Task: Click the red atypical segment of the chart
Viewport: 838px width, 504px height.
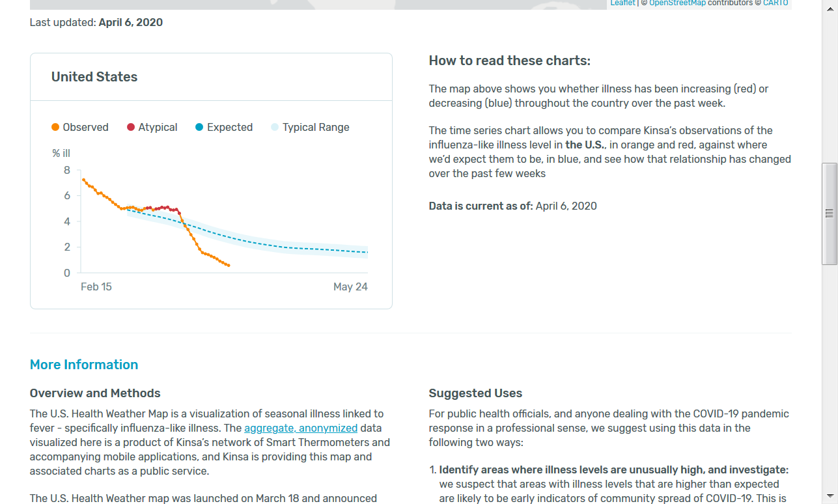Action: (163, 208)
